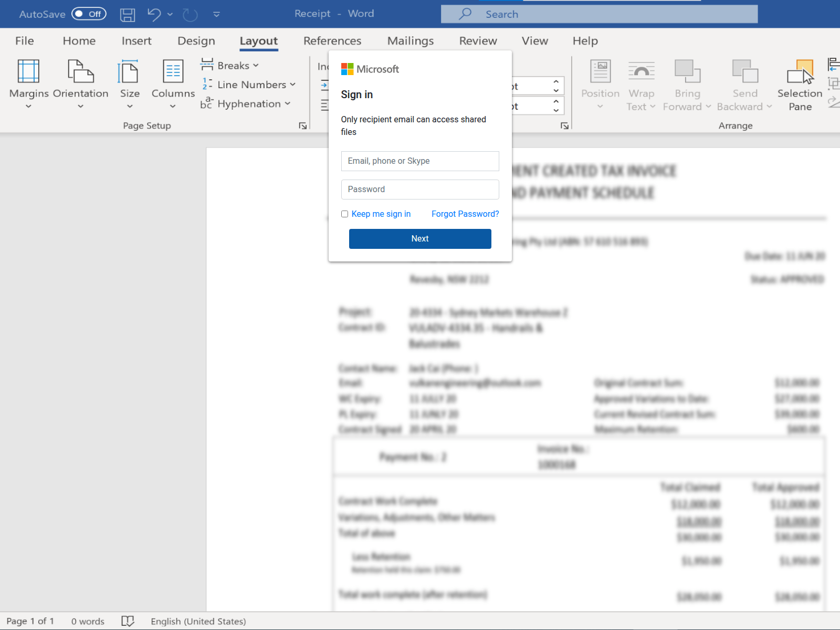Viewport: 840px width, 630px height.
Task: Switch to the Insert tab
Action: point(136,41)
